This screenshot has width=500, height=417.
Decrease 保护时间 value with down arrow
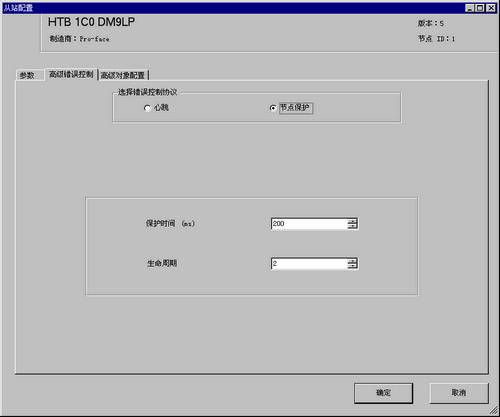click(352, 226)
